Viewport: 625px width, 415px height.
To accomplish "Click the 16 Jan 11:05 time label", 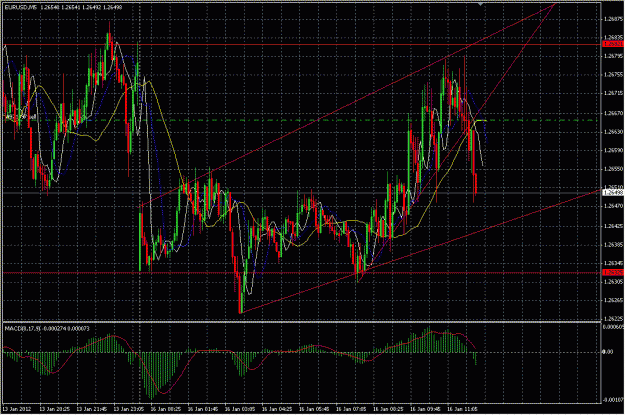I will (462, 409).
